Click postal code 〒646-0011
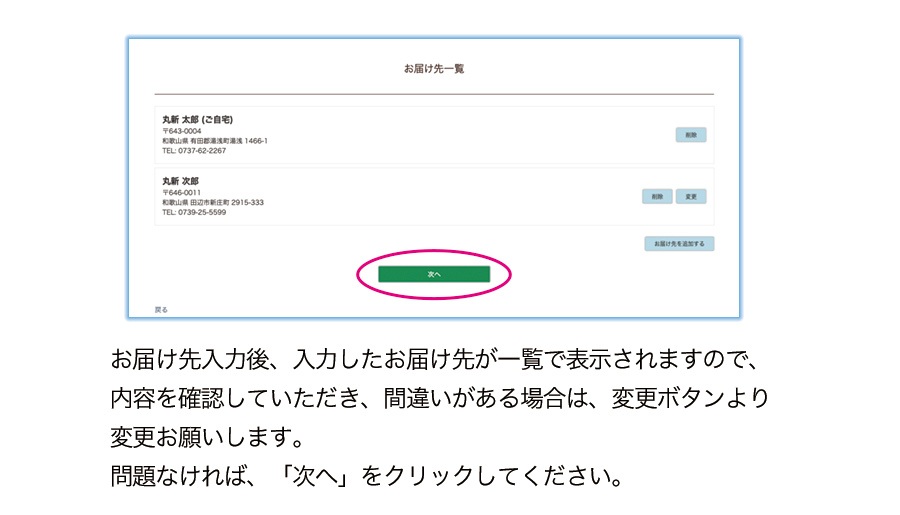 182,192
